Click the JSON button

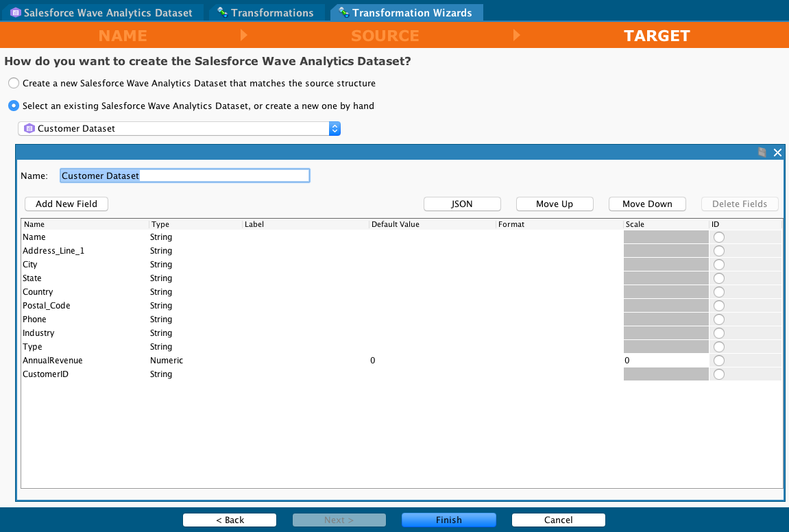462,204
